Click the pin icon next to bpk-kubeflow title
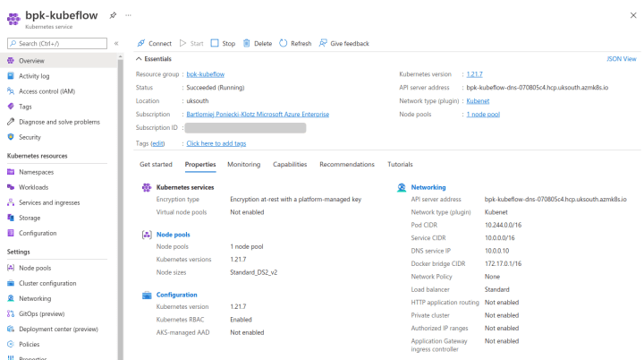 click(x=113, y=15)
